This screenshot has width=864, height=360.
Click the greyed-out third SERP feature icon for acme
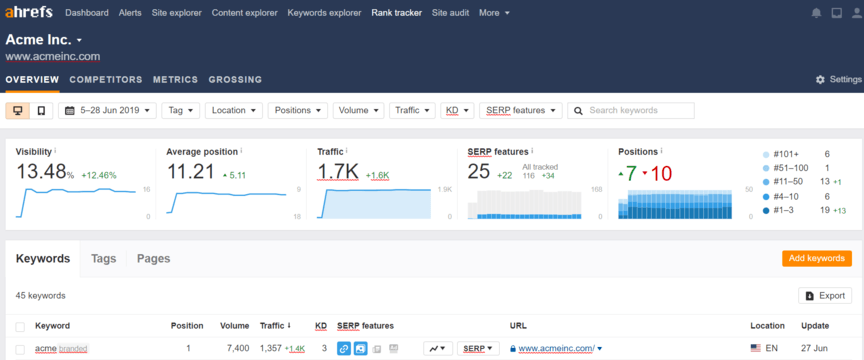tap(377, 348)
